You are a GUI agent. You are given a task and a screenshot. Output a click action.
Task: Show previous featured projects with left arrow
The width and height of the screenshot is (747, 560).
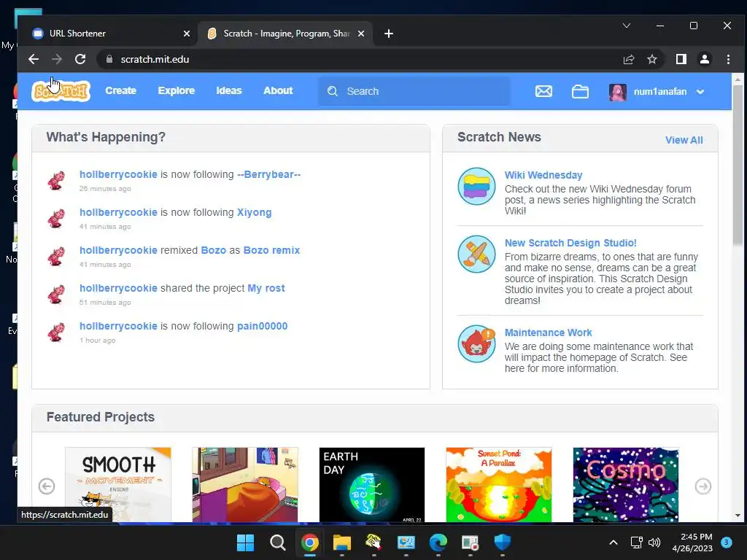tap(47, 486)
